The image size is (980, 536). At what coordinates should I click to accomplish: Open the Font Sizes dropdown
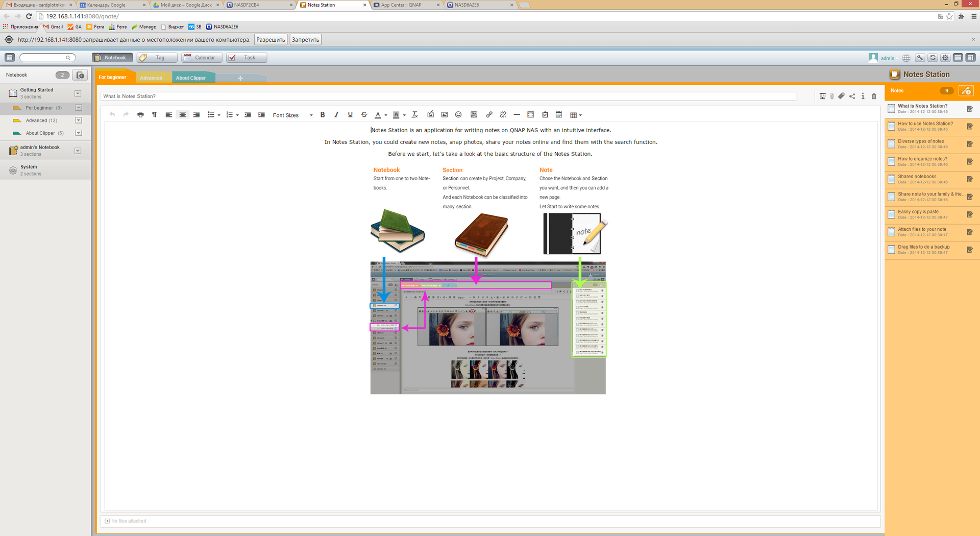tap(292, 115)
